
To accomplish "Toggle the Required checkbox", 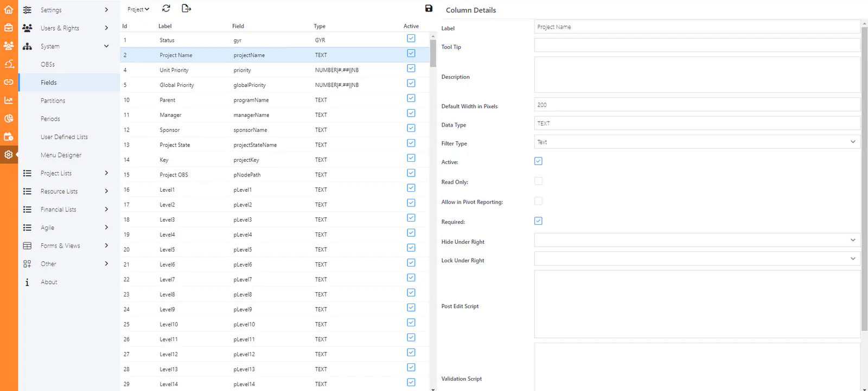I will point(538,221).
